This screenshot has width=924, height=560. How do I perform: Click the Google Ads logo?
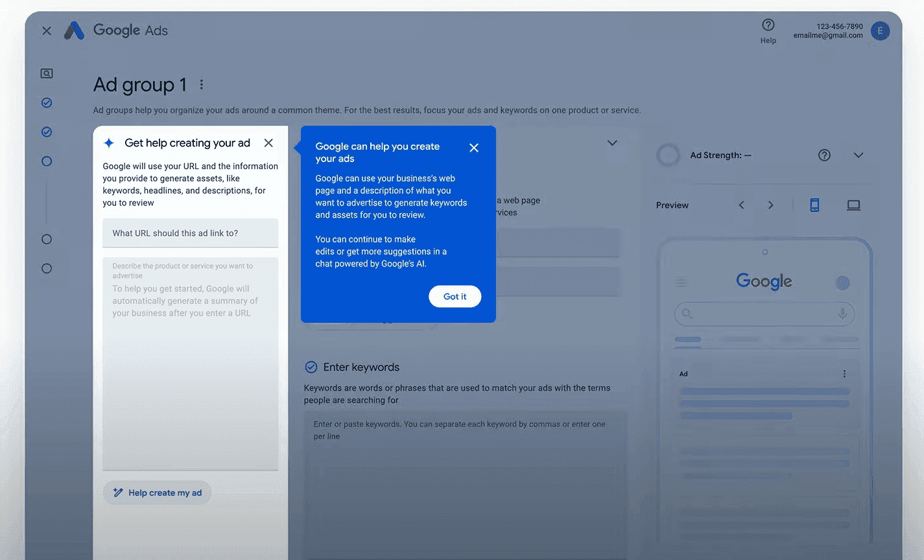(116, 30)
